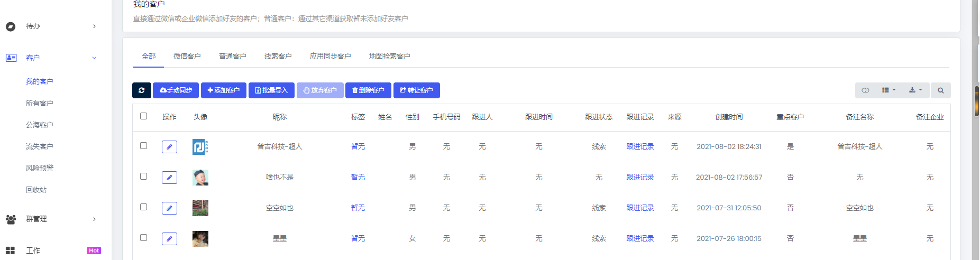This screenshot has width=980, height=260.
Task: Switch to the 普通客户 tab
Action: coord(233,56)
